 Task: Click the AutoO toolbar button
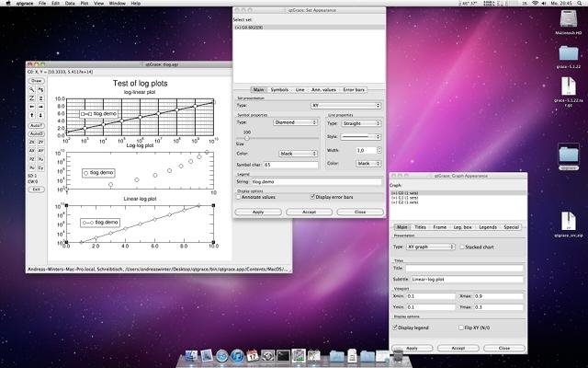tap(37, 133)
